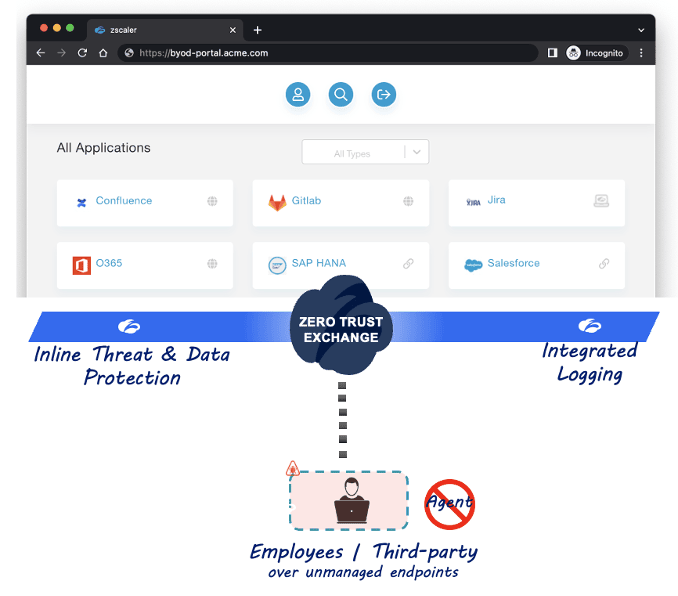Image resolution: width=678 pixels, height=596 pixels.
Task: Click the user profile icon
Action: coord(297,95)
